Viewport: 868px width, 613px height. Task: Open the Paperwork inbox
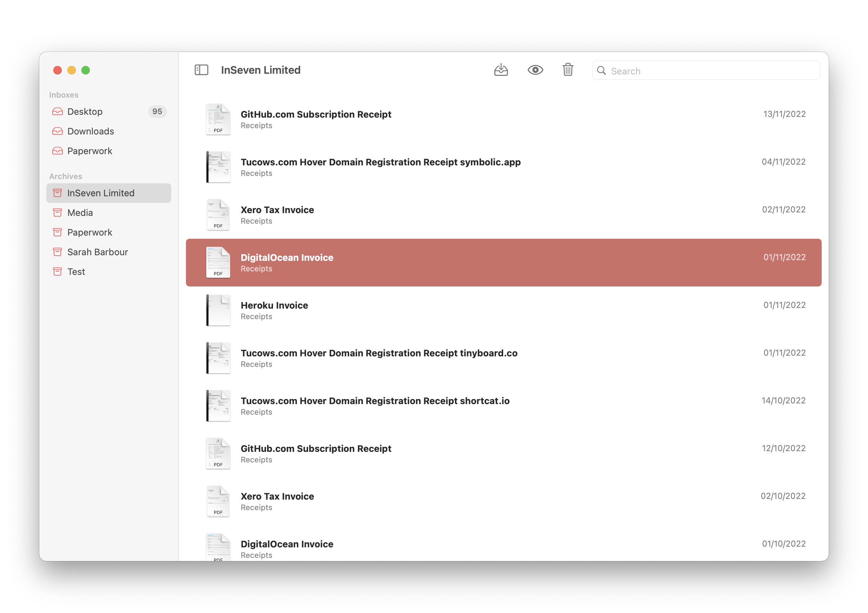(x=108, y=151)
